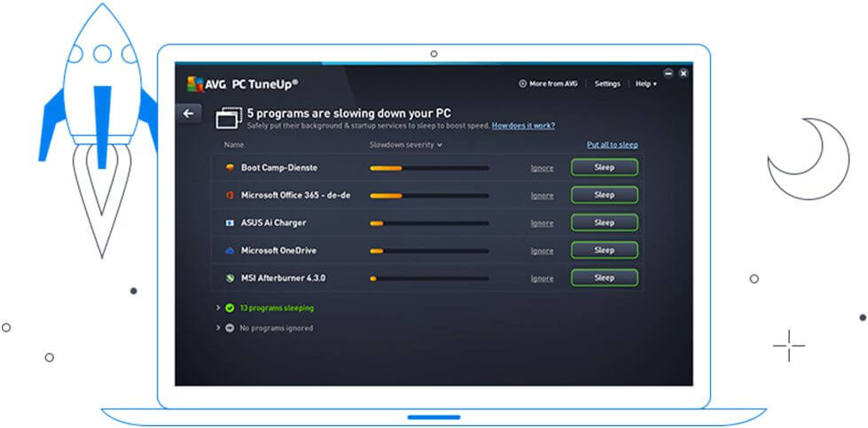Ignore MSI Afterburner 4.3.0
Screen dimensions: 868x428
click(x=542, y=279)
